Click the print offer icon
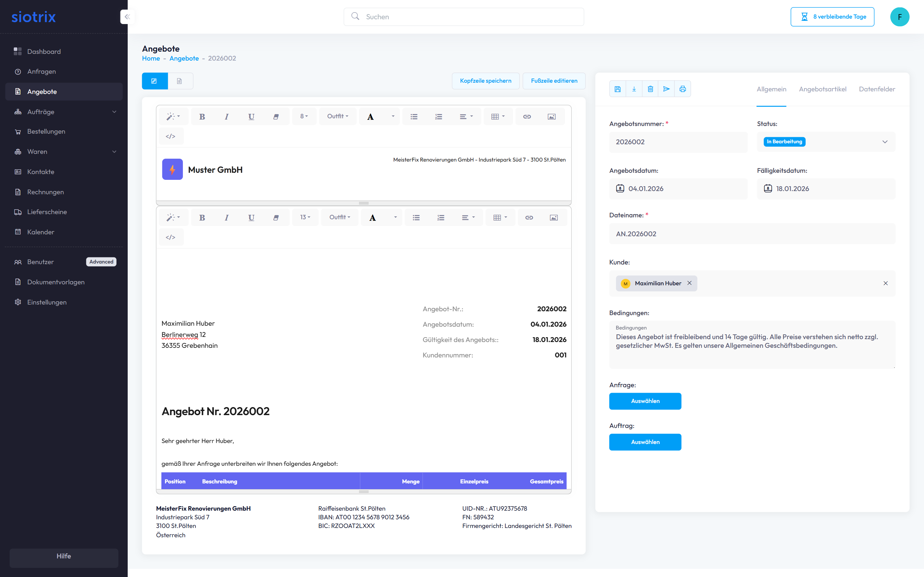Screen dimensions: 924x577 coord(683,89)
